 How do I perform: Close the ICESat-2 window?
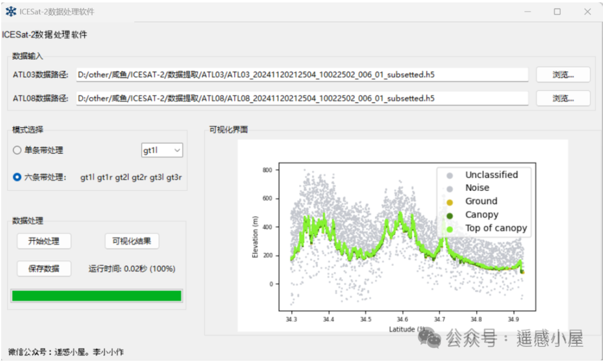587,12
